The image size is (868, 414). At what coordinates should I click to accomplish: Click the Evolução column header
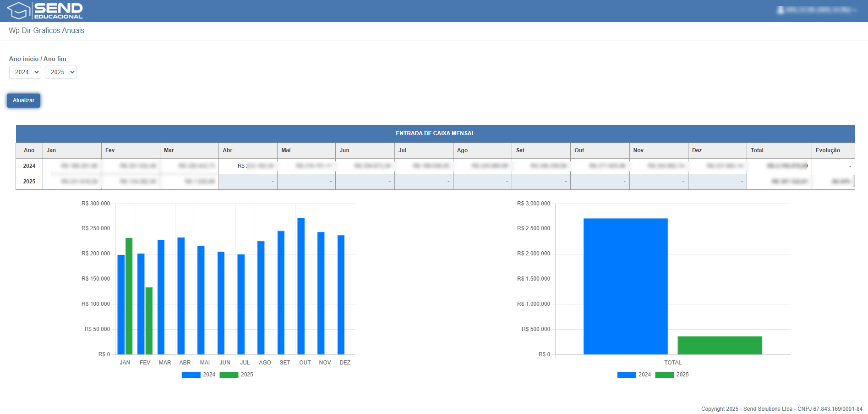(833, 150)
